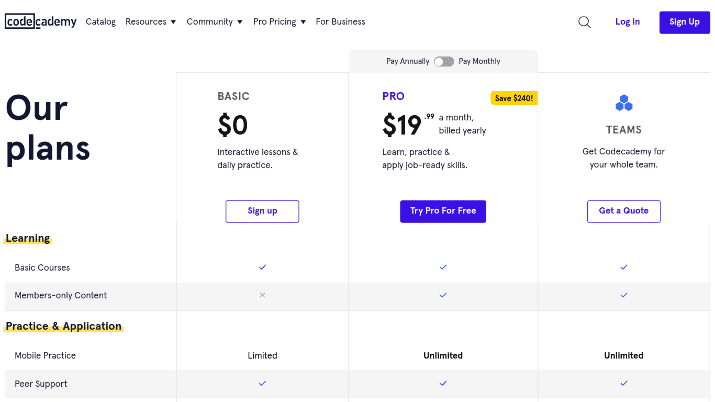Select the Pay Monthly label

[x=479, y=61]
